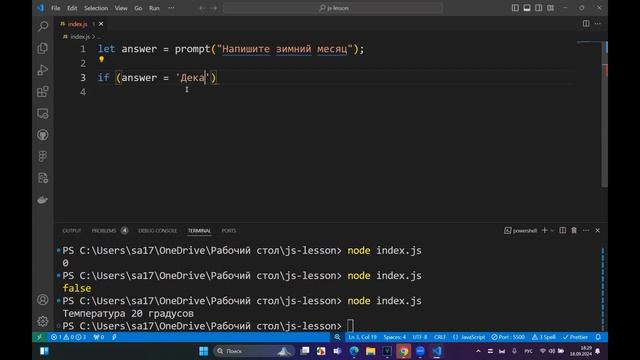This screenshot has height=360, width=640.
Task: Select the TERMINAL panel tab
Action: 199,231
